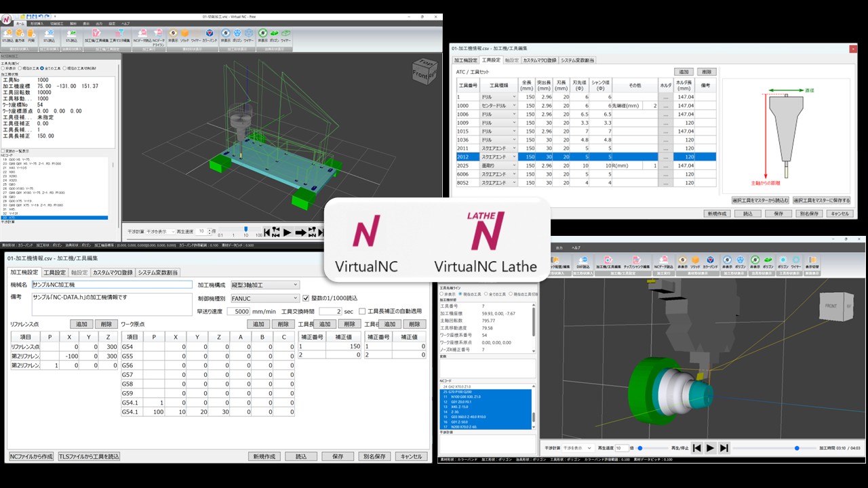868x488 pixels.
Task: Open tool type dropdown in selected row 2012
Action: tap(498, 157)
